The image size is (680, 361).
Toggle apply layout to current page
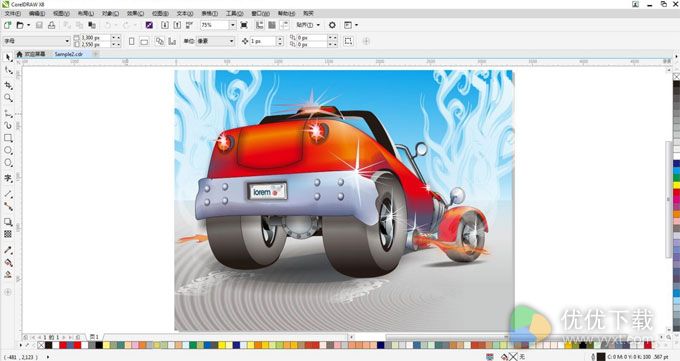click(x=172, y=41)
